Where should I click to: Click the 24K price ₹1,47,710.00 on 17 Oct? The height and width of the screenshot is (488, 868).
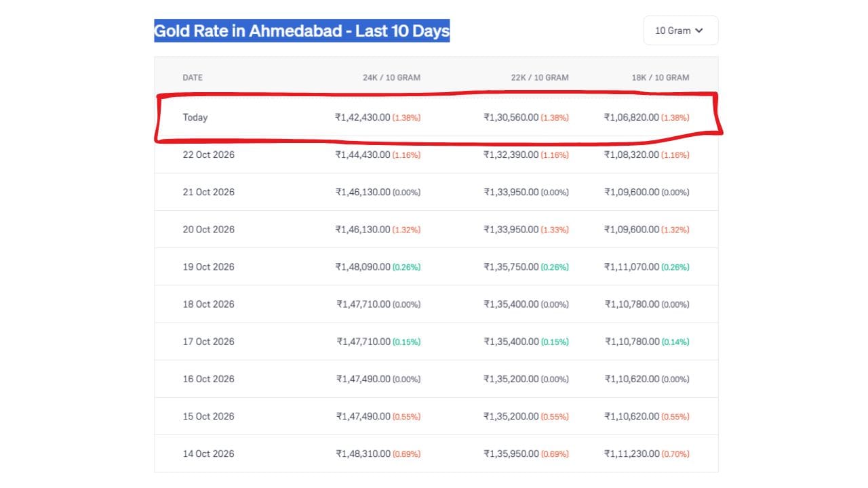click(363, 342)
